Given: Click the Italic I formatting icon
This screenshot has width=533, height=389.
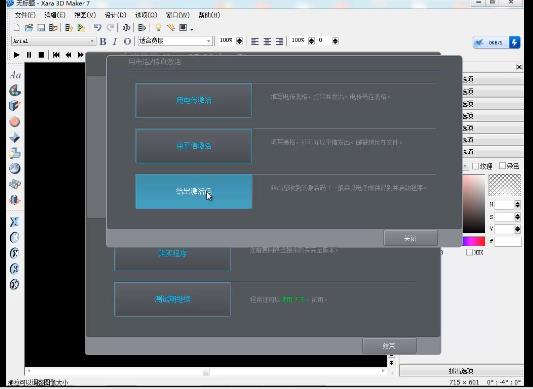Looking at the screenshot, I should pyautogui.click(x=115, y=41).
